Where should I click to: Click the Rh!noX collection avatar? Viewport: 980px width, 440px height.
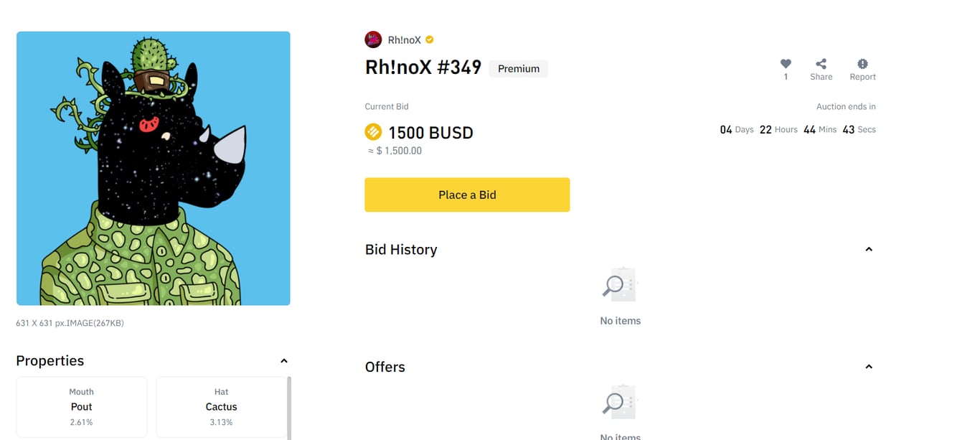373,39
